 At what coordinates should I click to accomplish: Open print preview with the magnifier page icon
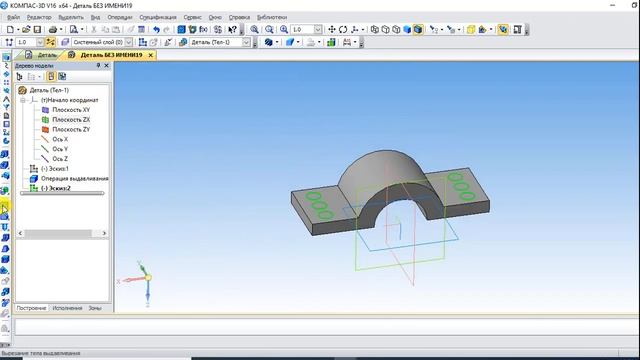pyautogui.click(x=73, y=29)
